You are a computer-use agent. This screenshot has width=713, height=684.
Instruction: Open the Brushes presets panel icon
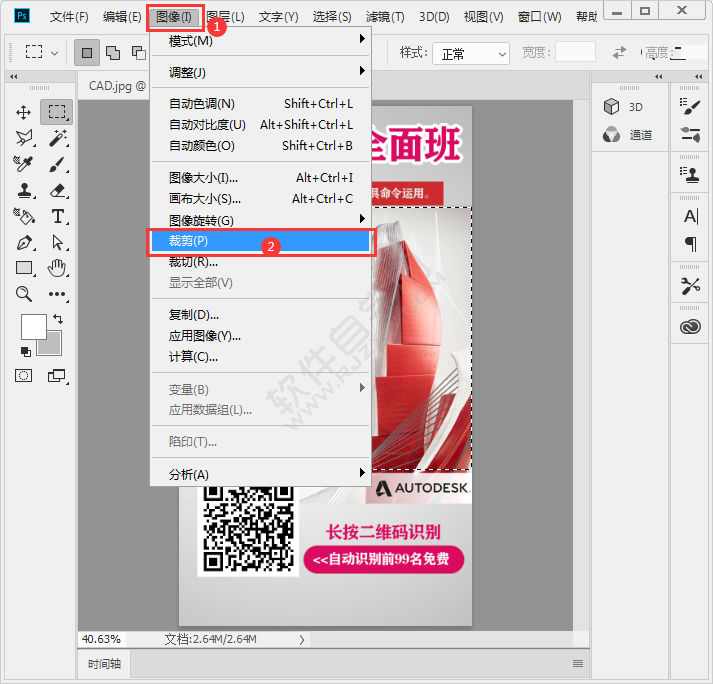[690, 135]
